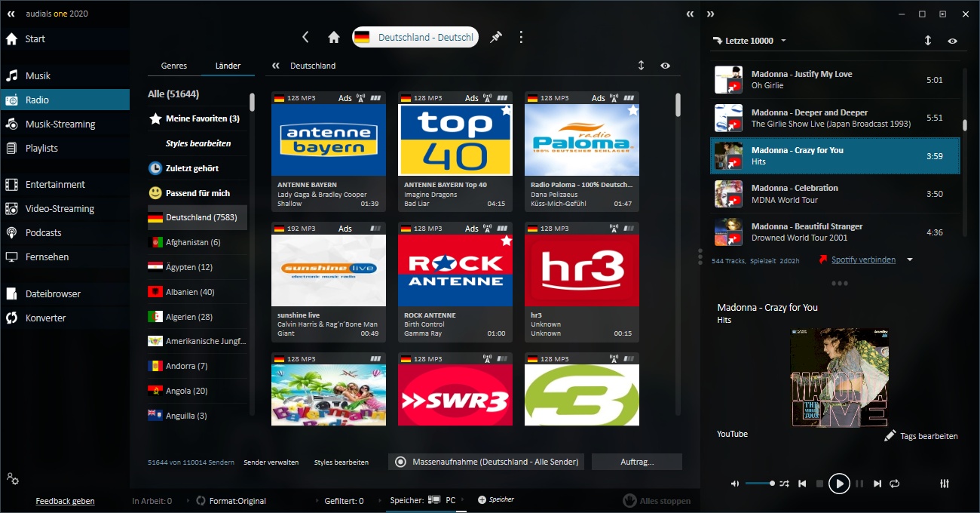
Task: Switch to the Länder tab
Action: 228,66
